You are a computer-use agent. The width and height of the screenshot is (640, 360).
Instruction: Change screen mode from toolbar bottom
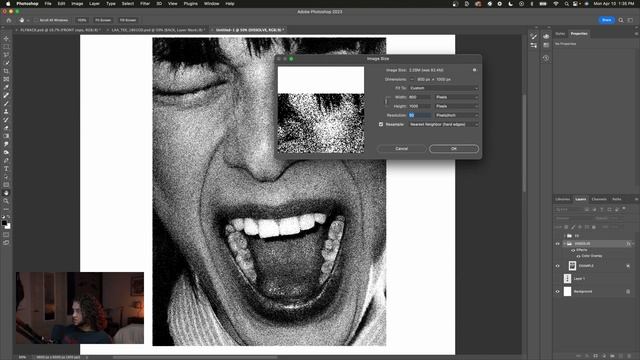[6, 243]
